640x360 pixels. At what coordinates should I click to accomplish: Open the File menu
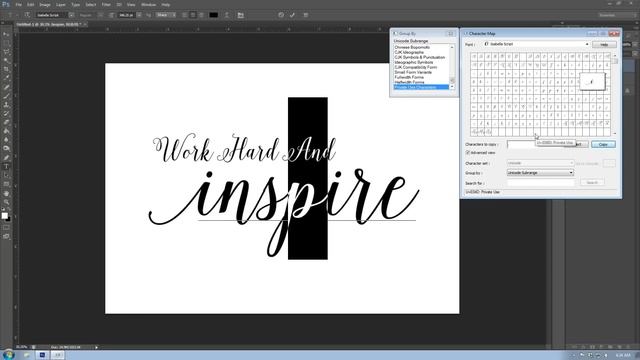(x=18, y=4)
